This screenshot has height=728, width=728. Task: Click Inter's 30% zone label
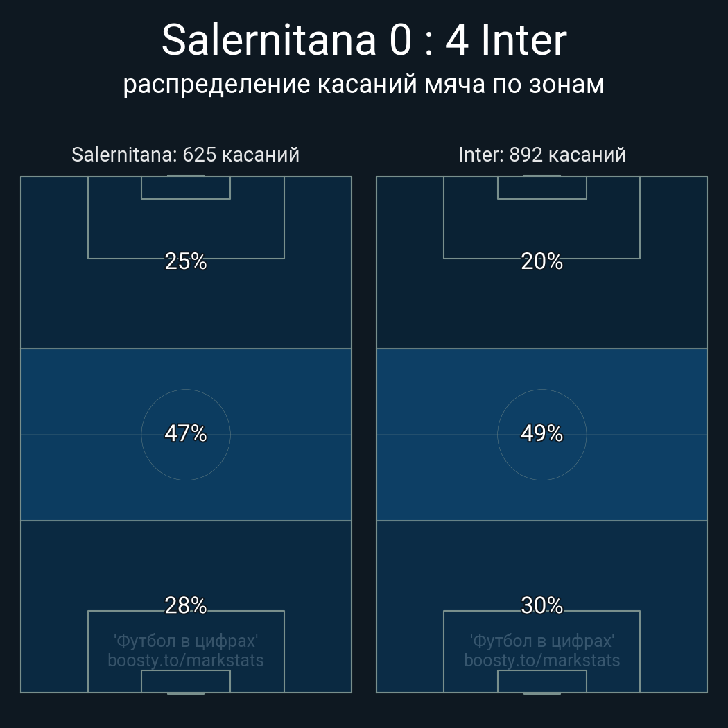point(542,605)
